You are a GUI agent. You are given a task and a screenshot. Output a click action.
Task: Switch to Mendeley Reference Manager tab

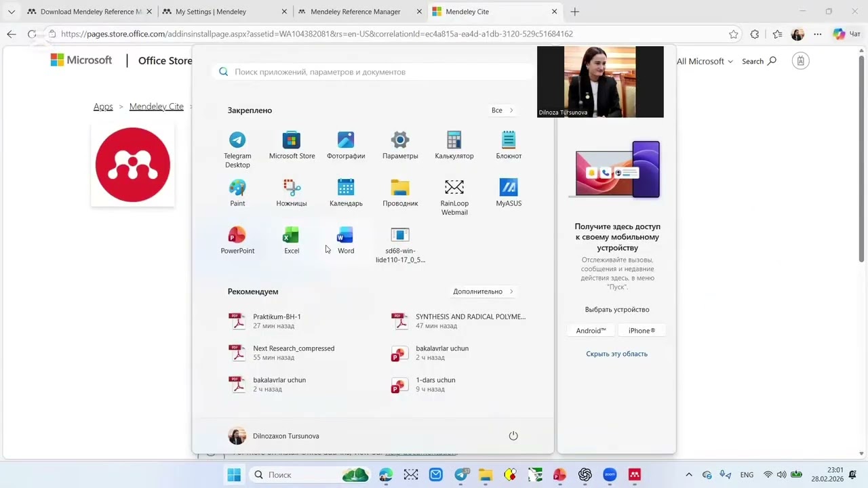tap(359, 12)
